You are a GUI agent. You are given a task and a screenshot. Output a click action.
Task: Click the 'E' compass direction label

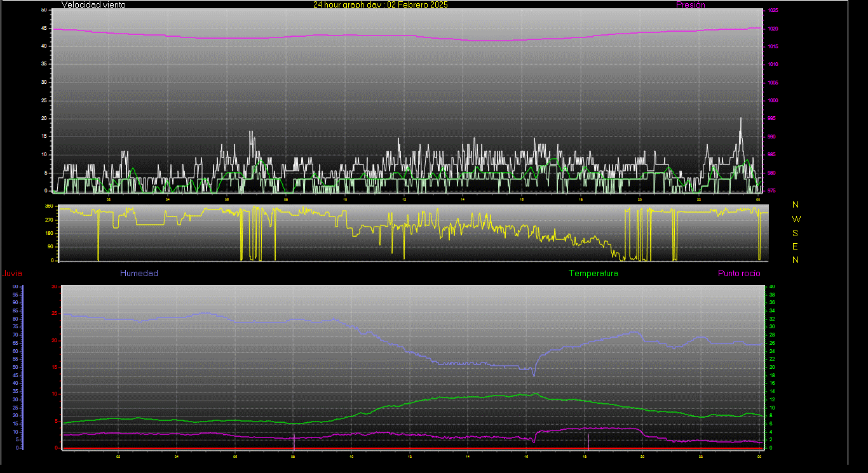[x=796, y=246]
